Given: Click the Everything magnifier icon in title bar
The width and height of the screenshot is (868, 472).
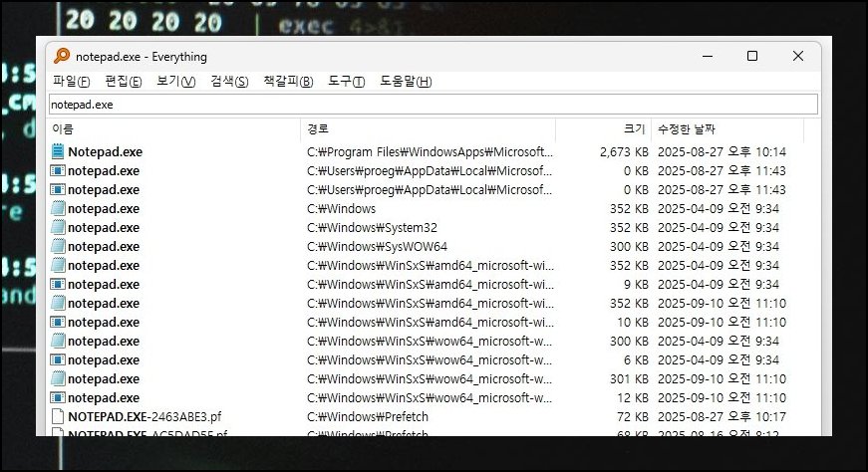Looking at the screenshot, I should (x=62, y=56).
